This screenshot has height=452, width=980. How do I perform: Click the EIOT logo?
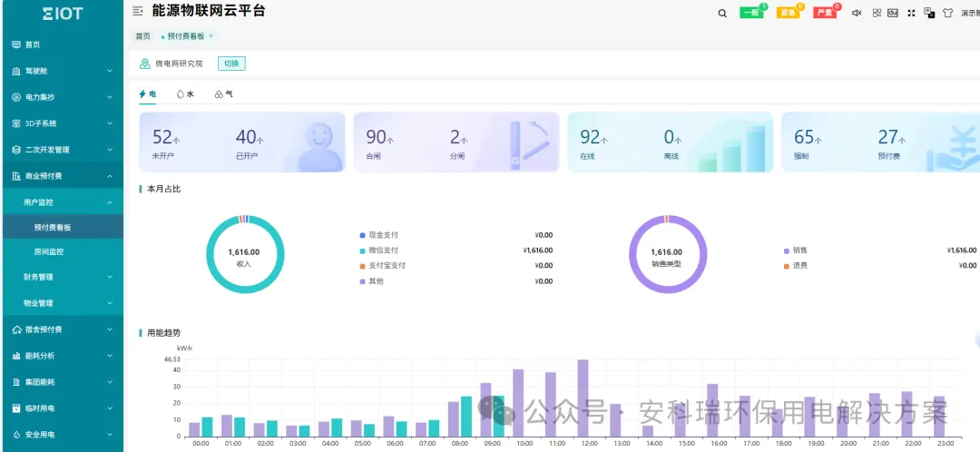(x=63, y=13)
